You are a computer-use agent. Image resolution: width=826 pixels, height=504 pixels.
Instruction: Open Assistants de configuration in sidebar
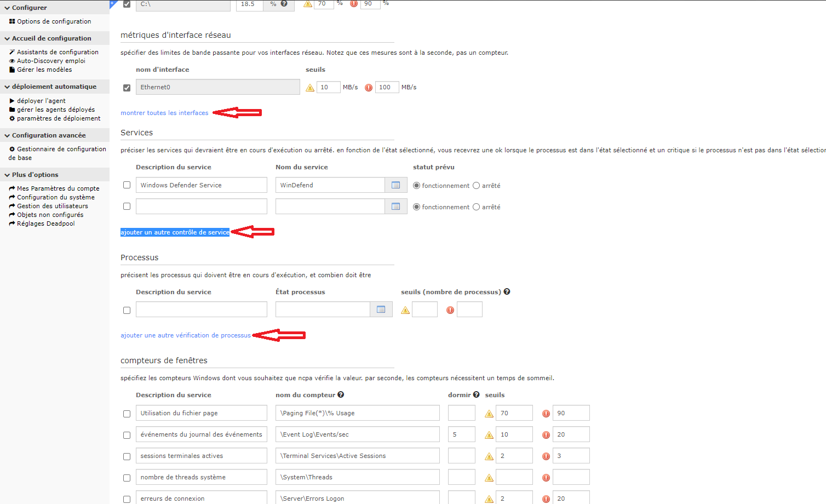pos(58,52)
